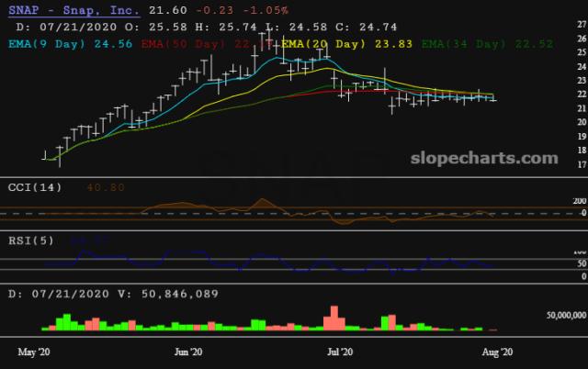Click the Jul '20 date axis label

(341, 352)
